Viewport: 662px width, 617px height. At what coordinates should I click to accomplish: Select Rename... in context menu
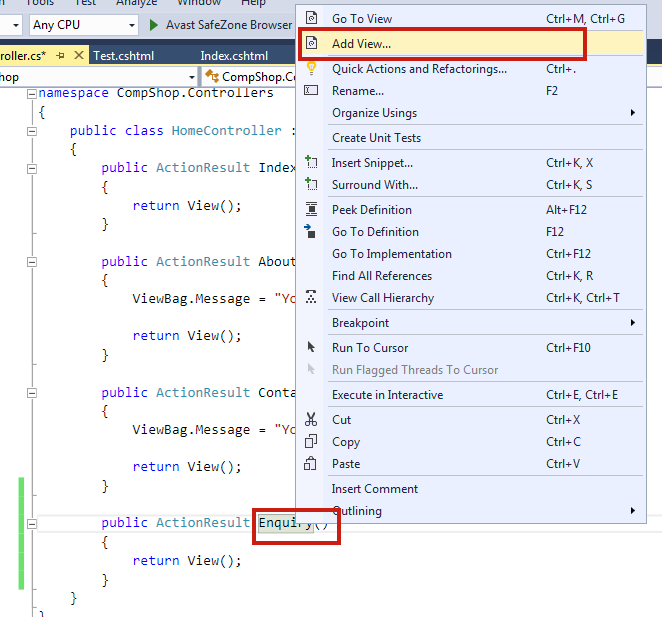tap(471, 90)
